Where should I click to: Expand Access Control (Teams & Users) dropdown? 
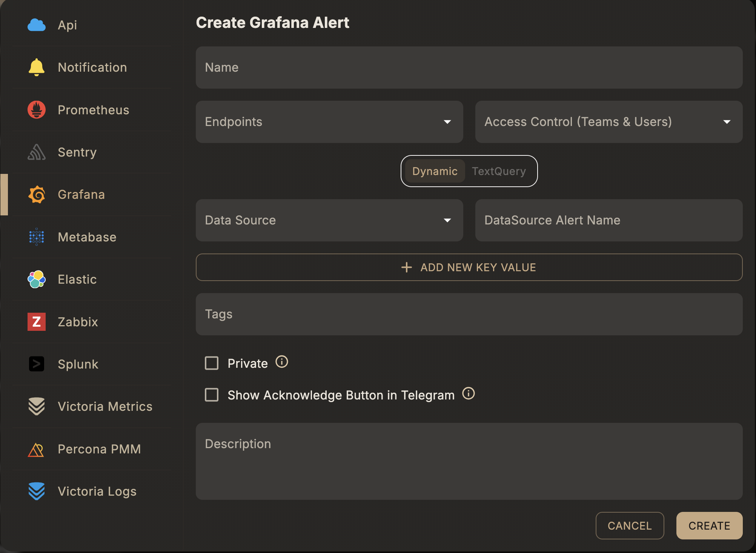tap(609, 122)
